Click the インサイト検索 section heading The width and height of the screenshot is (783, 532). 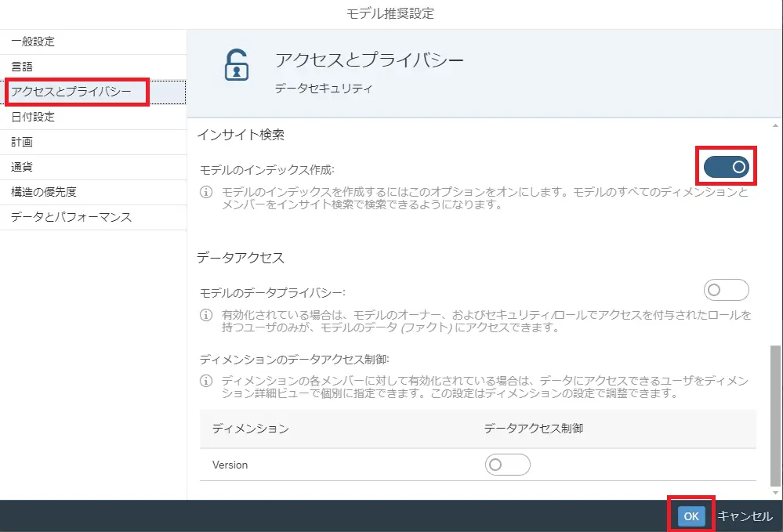pos(241,135)
